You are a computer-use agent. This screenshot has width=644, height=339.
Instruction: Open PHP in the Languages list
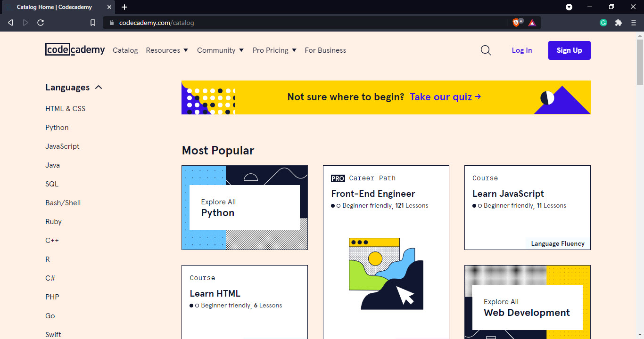52,297
